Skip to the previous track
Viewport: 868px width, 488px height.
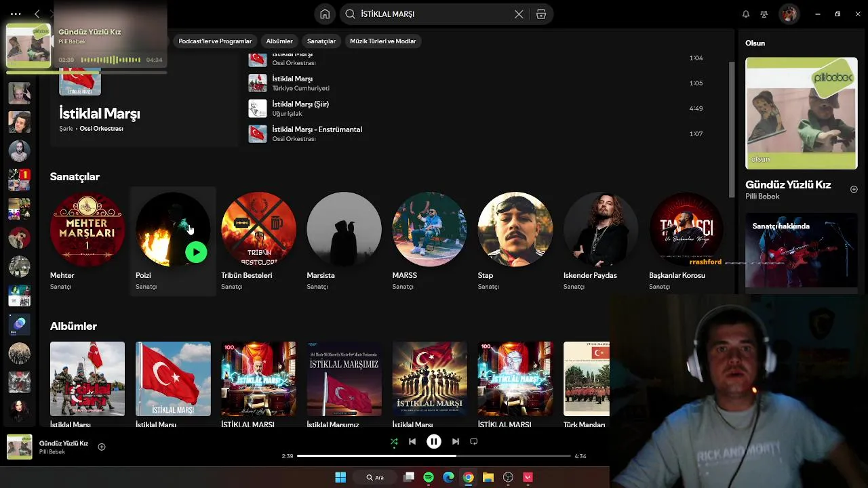pos(412,441)
